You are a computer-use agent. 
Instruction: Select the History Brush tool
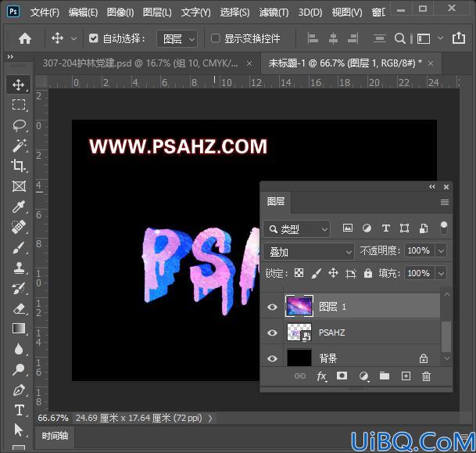point(19,288)
